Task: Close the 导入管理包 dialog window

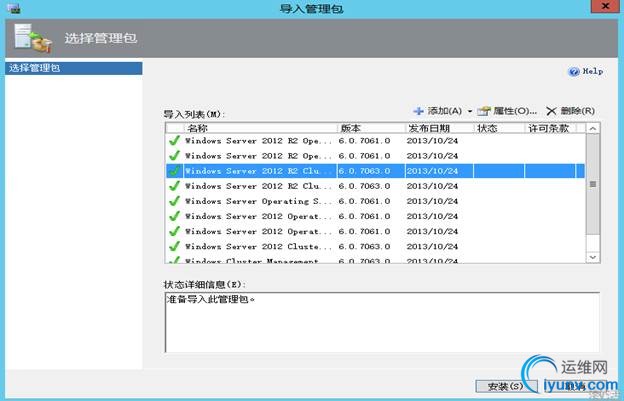Action: click(x=605, y=6)
